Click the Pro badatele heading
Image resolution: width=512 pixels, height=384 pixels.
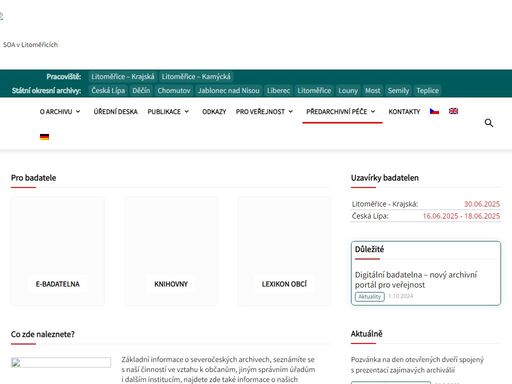coord(33,178)
